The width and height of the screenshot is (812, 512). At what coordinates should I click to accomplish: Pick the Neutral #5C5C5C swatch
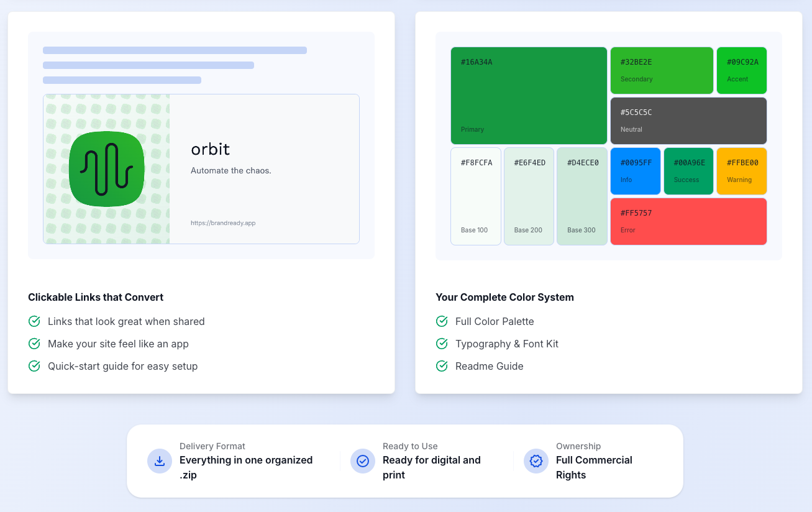[688, 121]
